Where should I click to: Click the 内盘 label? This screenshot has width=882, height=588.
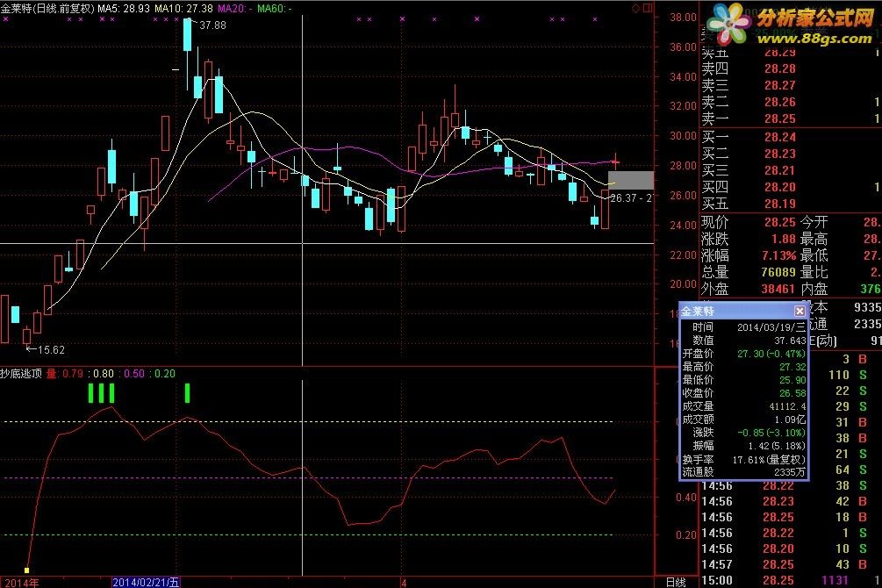coord(814,290)
